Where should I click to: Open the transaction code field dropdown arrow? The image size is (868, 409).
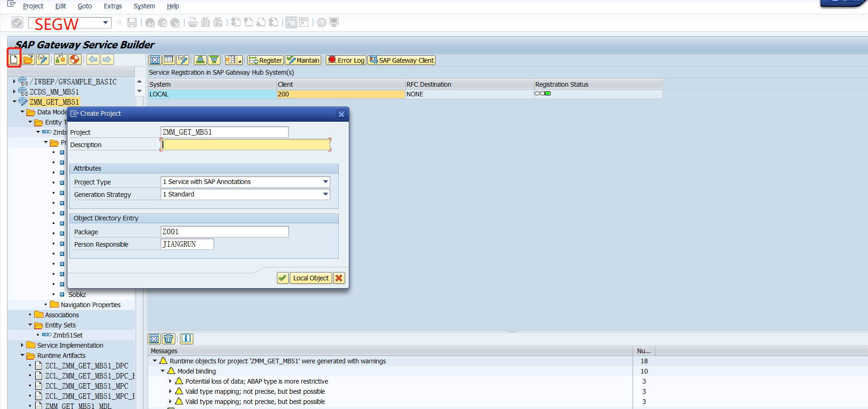click(106, 23)
